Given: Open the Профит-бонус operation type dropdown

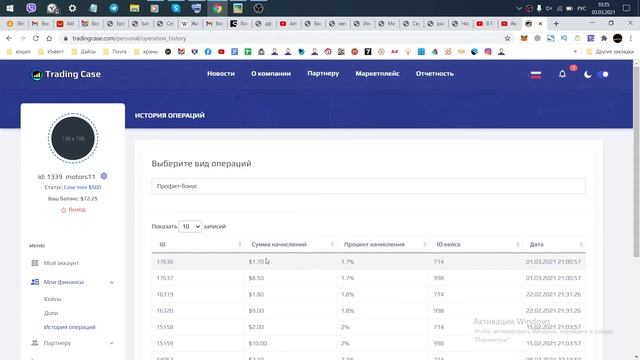Looking at the screenshot, I should point(368,186).
